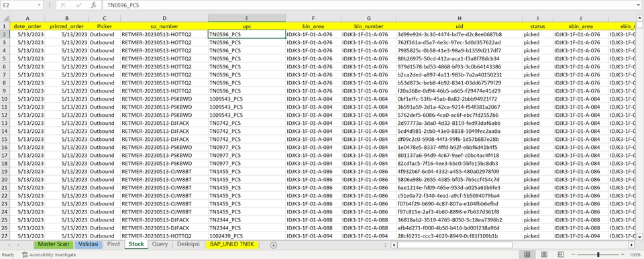Image resolution: width=644 pixels, height=259 pixels.
Task: Open the Name Box dropdown arrow
Action: [40, 5]
